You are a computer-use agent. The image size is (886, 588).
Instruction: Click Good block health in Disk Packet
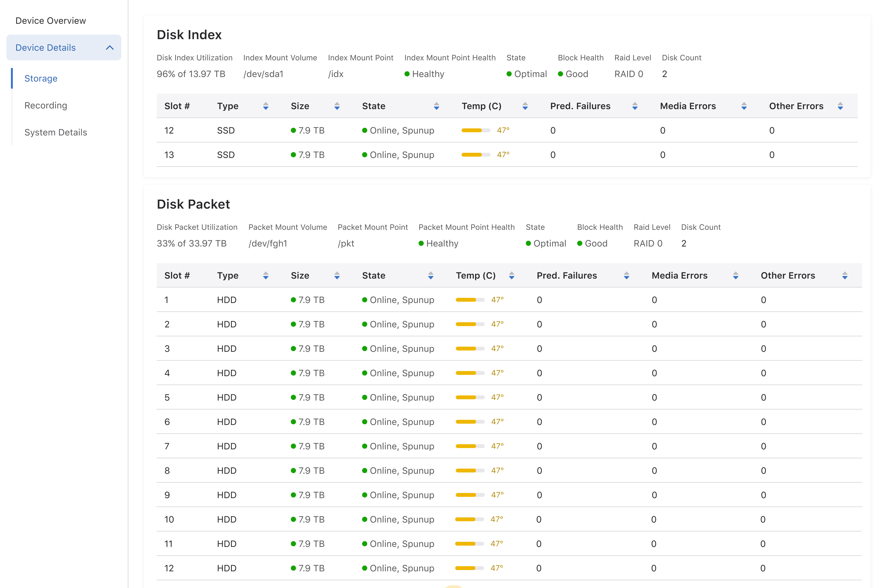pos(592,243)
